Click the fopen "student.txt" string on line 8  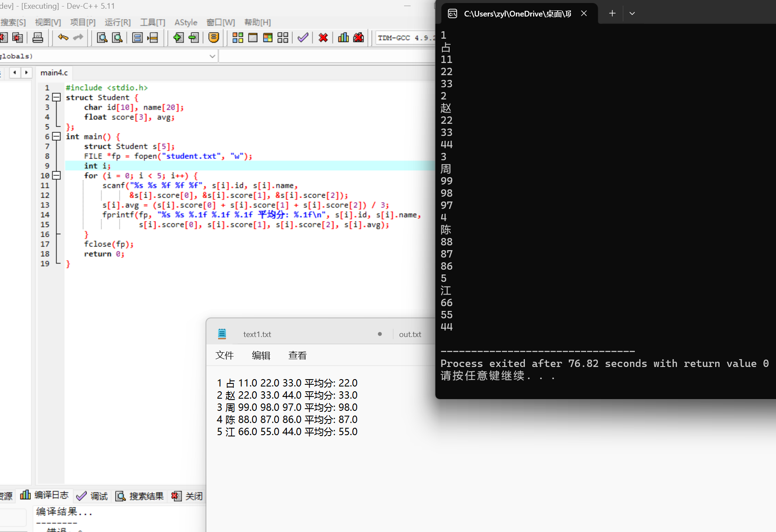click(x=191, y=156)
